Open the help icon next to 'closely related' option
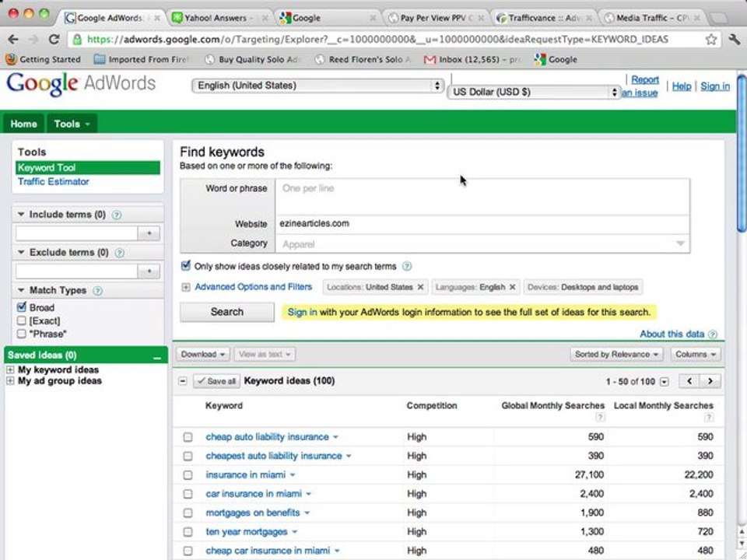Viewport: 747px width, 560px height. coord(407,267)
